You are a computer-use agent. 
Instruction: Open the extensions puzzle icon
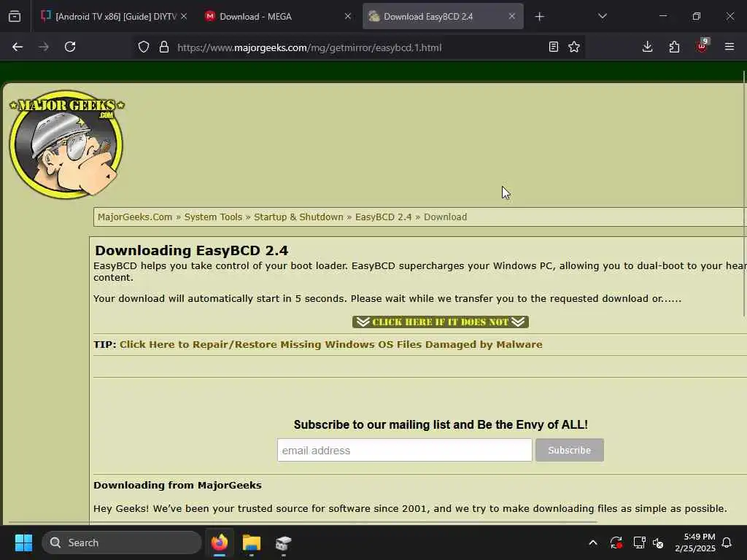(x=674, y=47)
